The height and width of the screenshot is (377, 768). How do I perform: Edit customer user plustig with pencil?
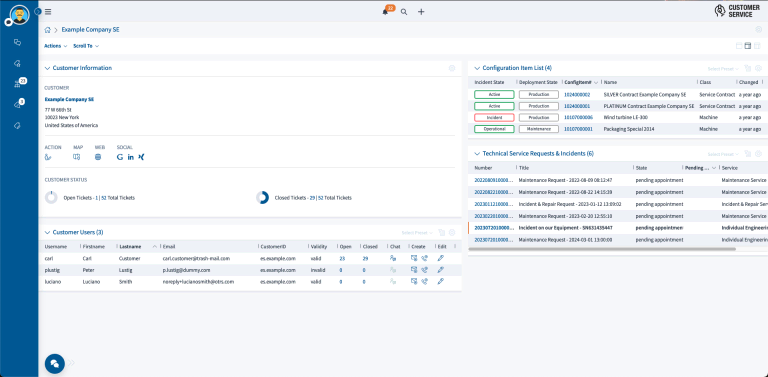(440, 270)
